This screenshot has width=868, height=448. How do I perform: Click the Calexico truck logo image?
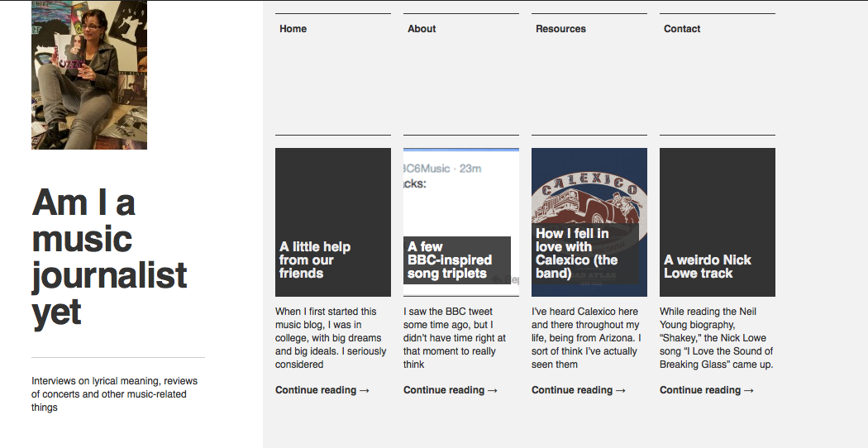click(x=589, y=194)
